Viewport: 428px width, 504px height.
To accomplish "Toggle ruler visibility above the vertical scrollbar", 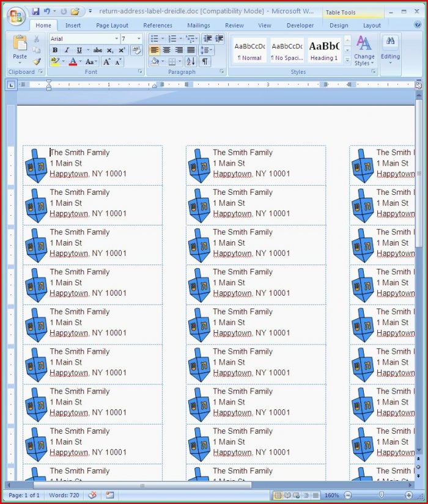I will point(419,85).
